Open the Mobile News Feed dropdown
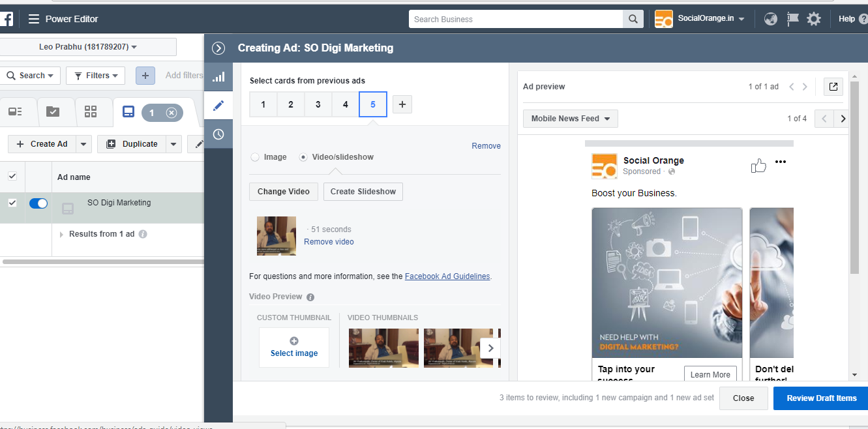This screenshot has height=429, width=868. click(x=570, y=119)
